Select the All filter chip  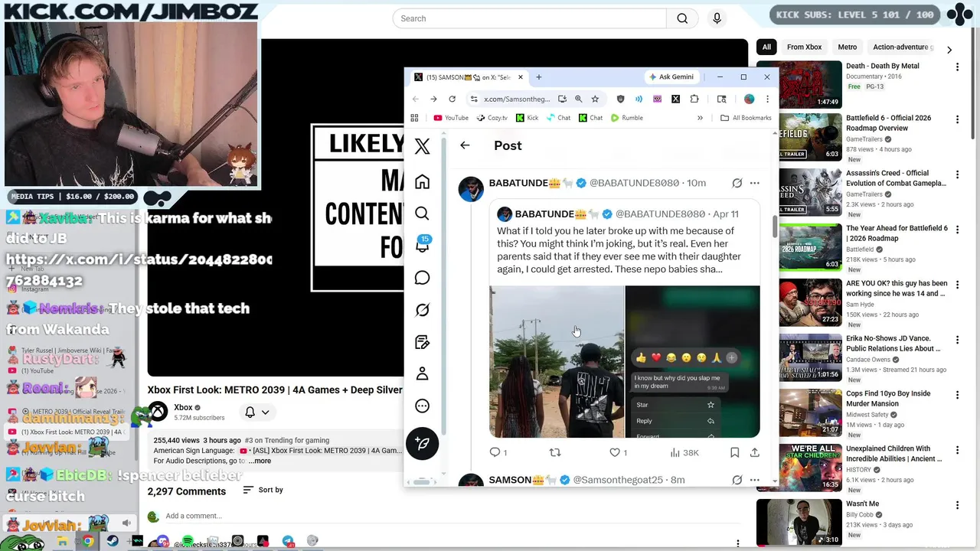click(766, 47)
